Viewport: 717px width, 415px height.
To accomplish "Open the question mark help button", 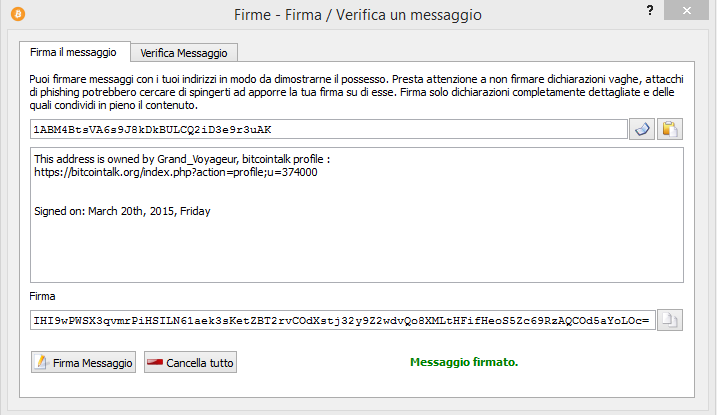I will click(650, 10).
